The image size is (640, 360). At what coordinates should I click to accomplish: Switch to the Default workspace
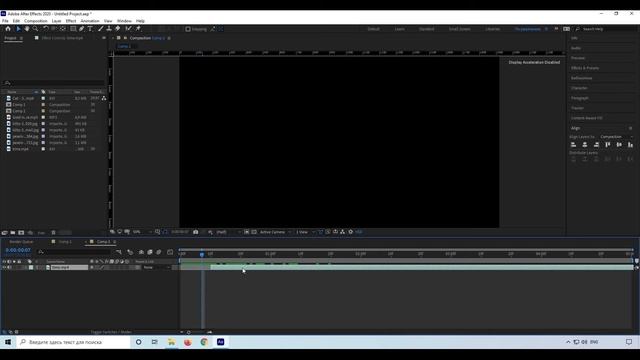click(x=373, y=29)
